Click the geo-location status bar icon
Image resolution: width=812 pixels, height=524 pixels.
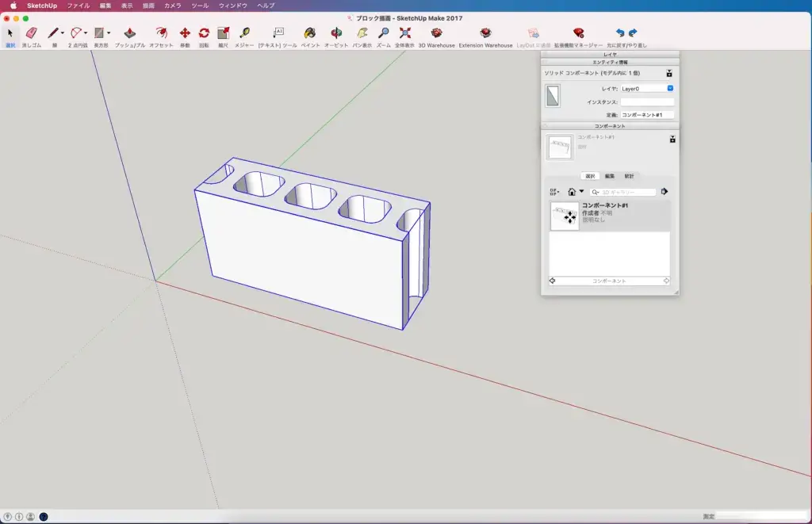(7, 517)
